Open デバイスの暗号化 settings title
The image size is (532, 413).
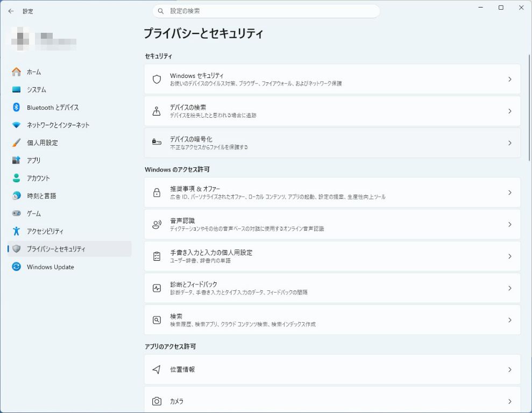[191, 139]
